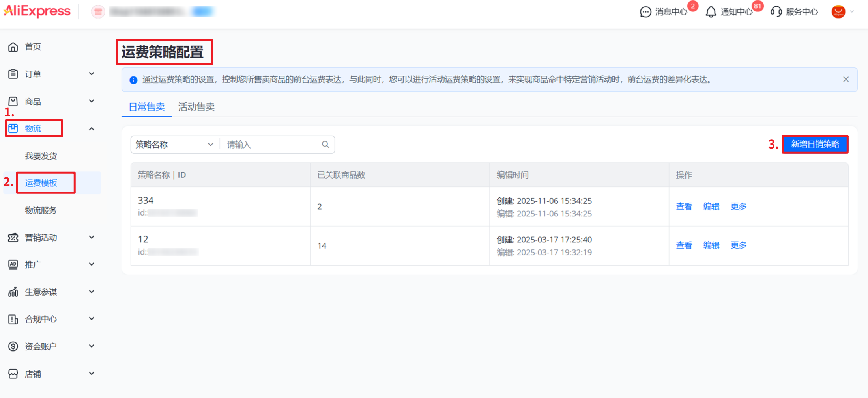Viewport: 868px width, 398px height.
Task: Collapse the 物流 sidebar section
Action: tap(91, 129)
